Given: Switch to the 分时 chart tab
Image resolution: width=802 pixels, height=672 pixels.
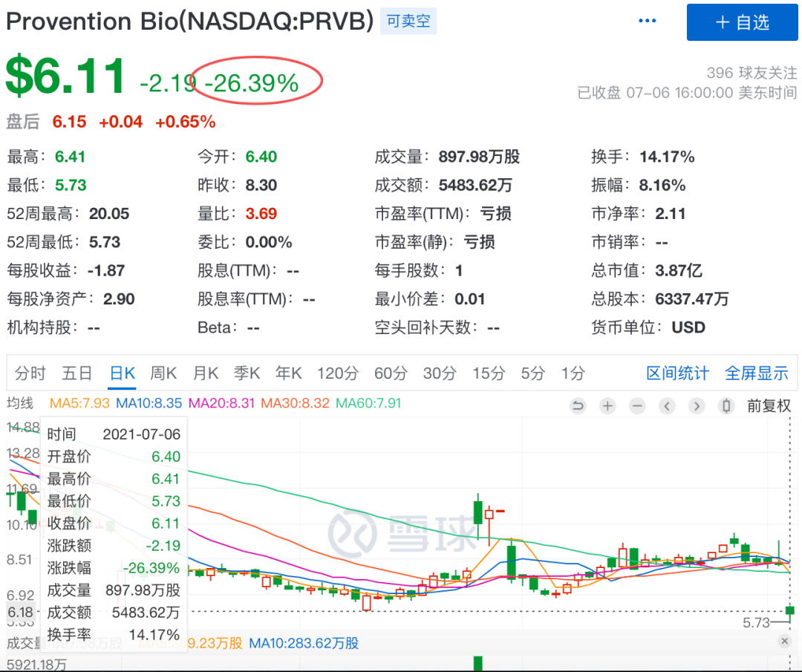Looking at the screenshot, I should point(30,373).
